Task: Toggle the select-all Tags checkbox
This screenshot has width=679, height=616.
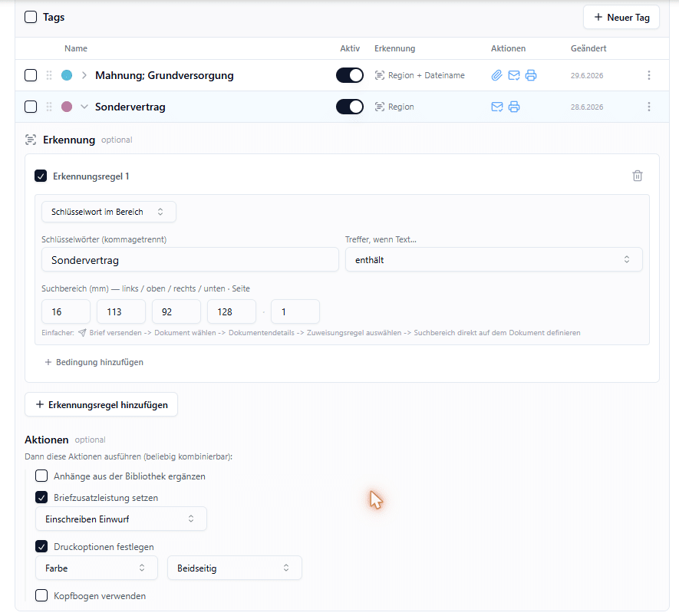Action: point(31,18)
